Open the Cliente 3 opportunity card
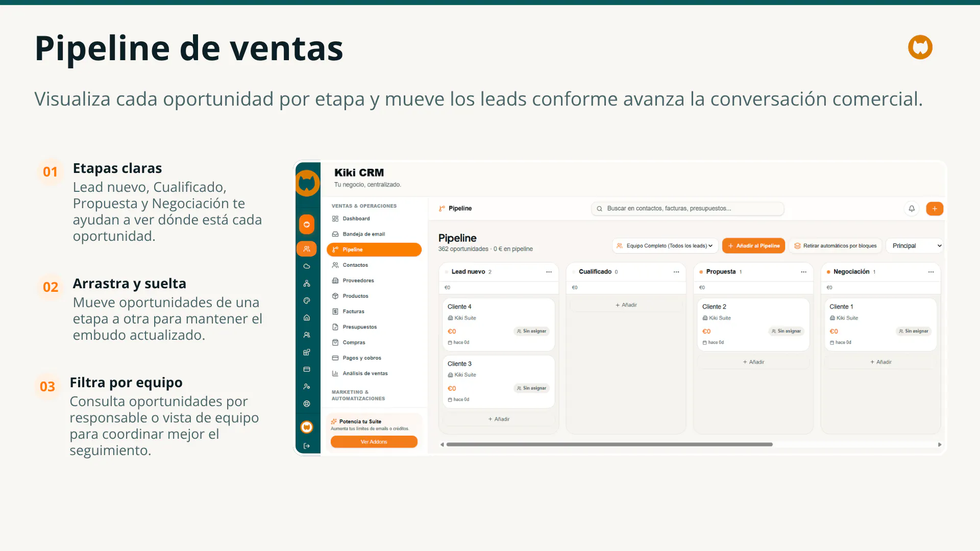 pyautogui.click(x=499, y=382)
